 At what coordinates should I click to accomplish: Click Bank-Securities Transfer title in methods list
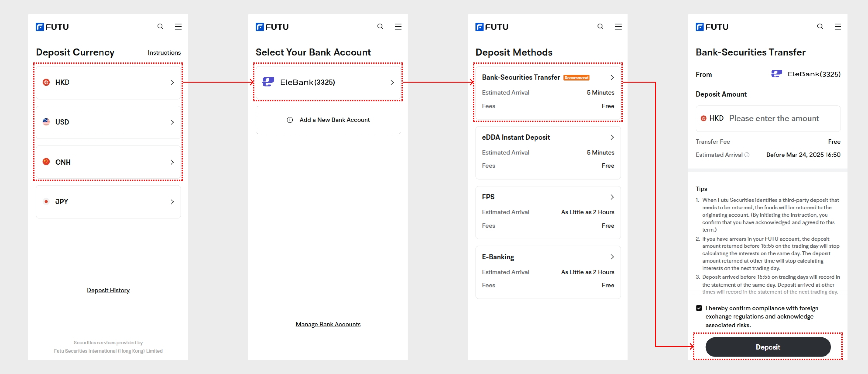point(521,78)
